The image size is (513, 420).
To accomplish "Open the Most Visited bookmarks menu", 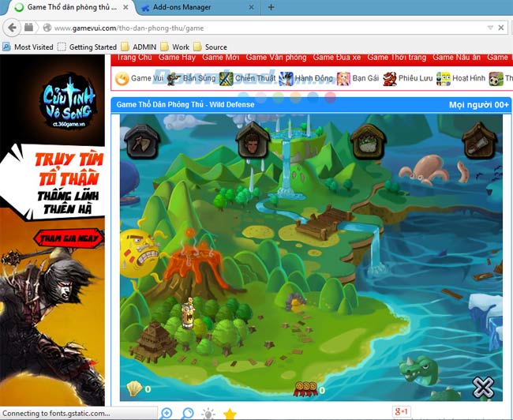I will pos(28,47).
